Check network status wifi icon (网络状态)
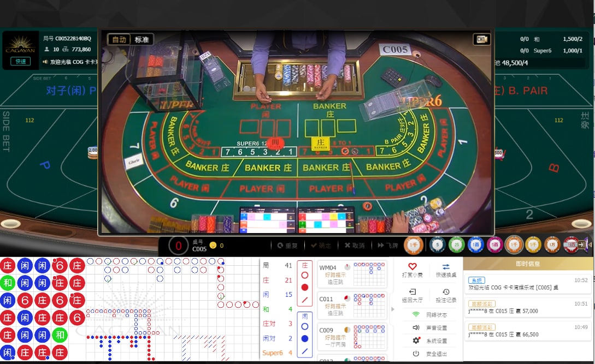 (x=416, y=315)
